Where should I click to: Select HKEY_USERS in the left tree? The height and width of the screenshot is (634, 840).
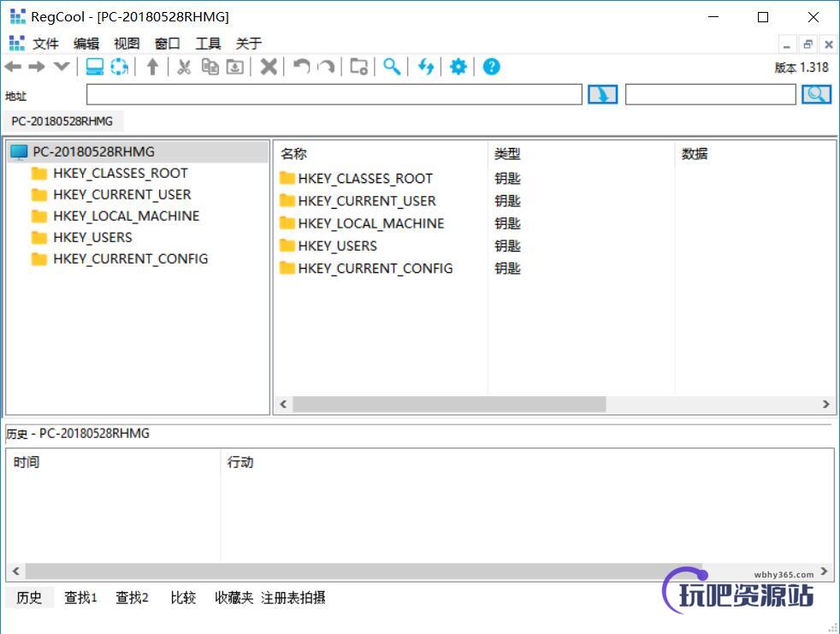tap(92, 237)
